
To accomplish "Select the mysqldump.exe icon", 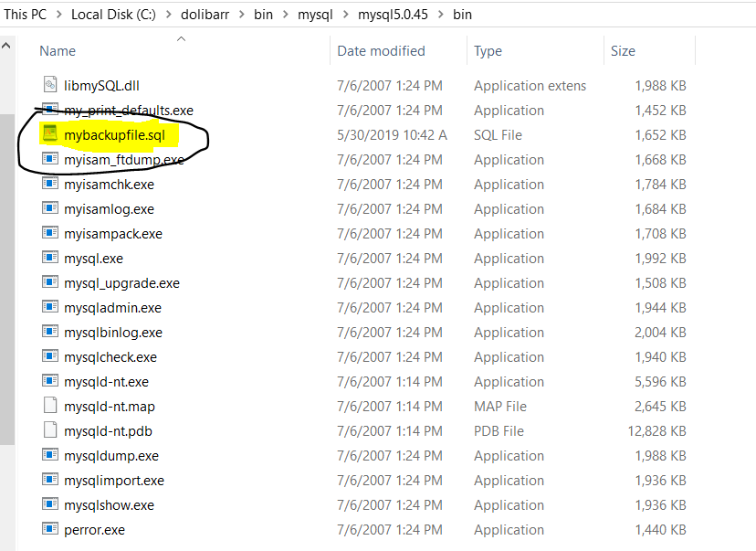I will tap(50, 455).
